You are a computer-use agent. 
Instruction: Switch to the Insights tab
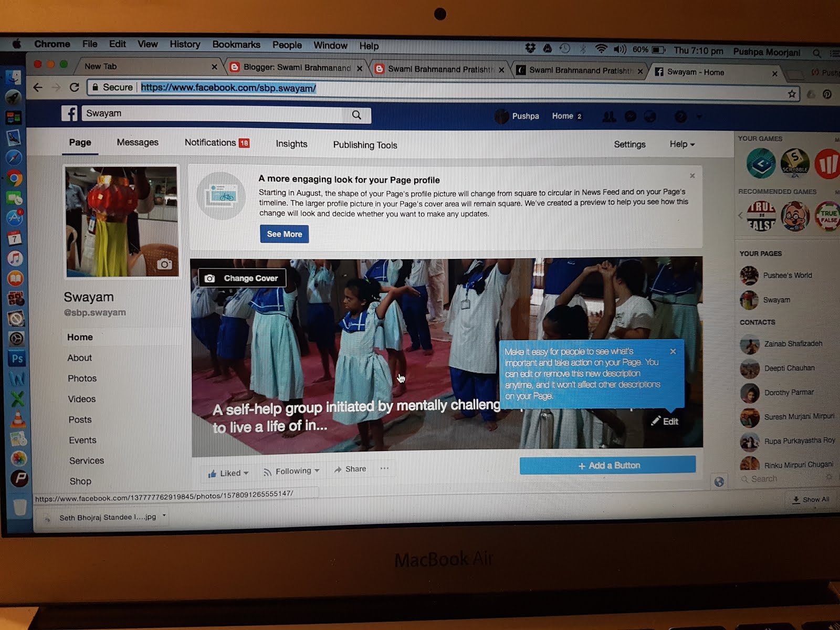coord(291,144)
